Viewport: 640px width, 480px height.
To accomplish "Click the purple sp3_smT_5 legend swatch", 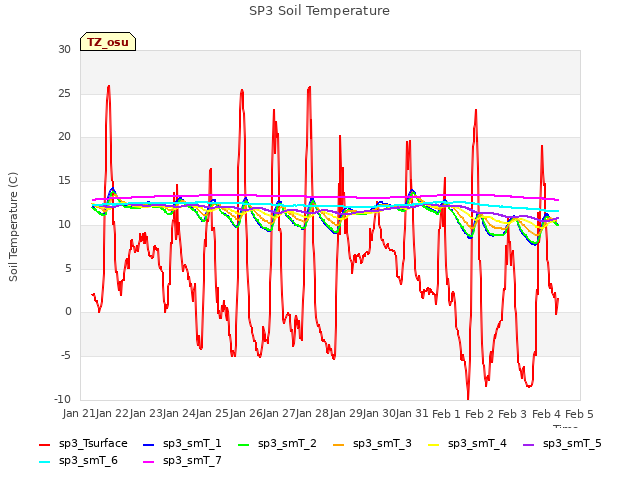I will (529, 444).
